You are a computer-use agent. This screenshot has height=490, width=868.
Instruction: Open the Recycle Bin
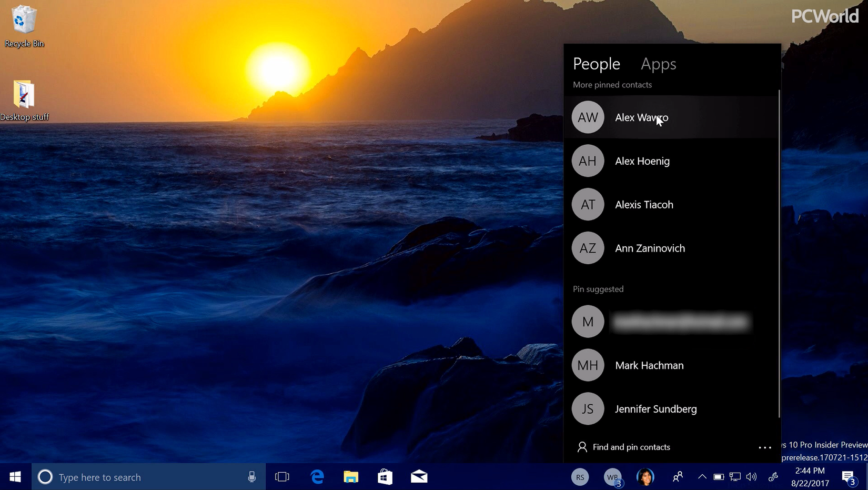coord(24,24)
